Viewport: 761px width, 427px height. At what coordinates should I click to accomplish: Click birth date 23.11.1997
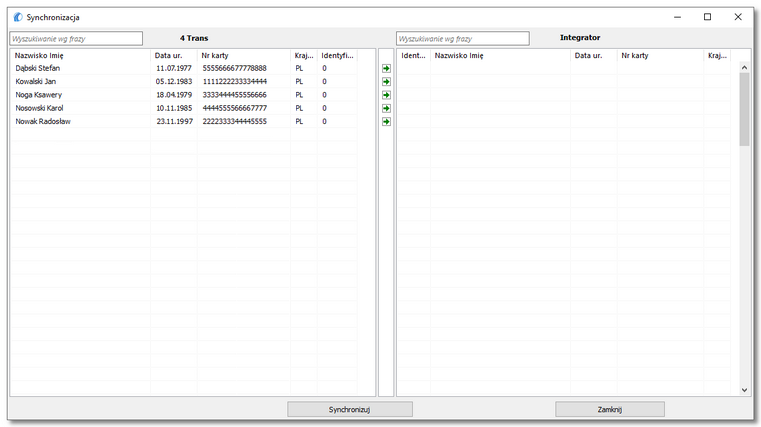coord(174,122)
